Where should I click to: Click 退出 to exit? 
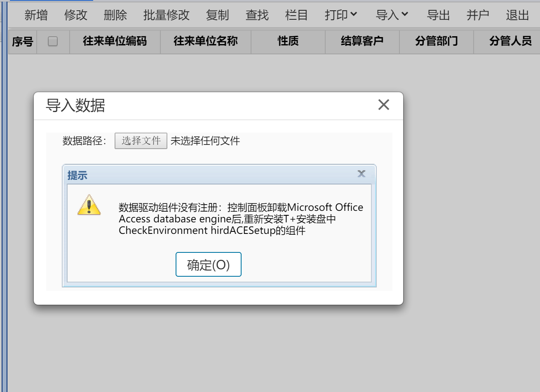pyautogui.click(x=517, y=15)
